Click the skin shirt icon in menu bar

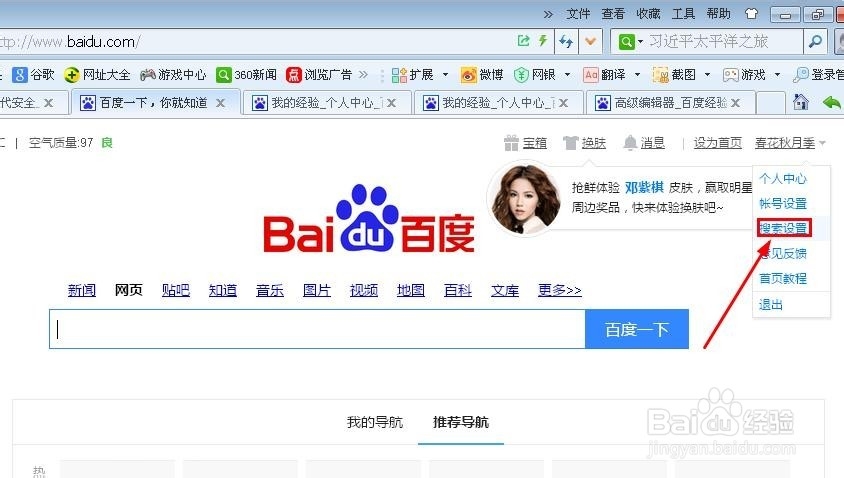751,14
